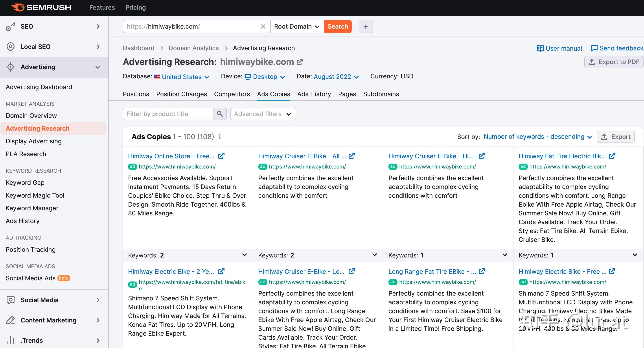Switch to the Ads History tab
Screen dimensions: 644x348
[x=314, y=94]
